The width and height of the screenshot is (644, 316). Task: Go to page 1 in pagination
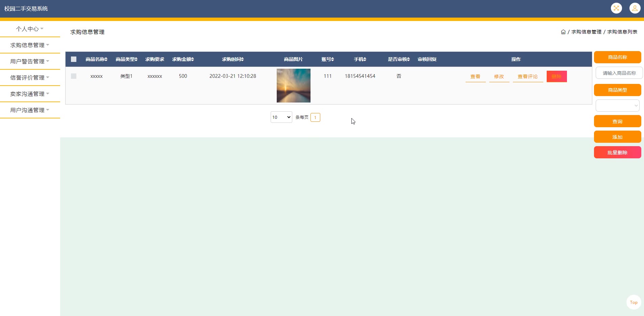(x=315, y=117)
